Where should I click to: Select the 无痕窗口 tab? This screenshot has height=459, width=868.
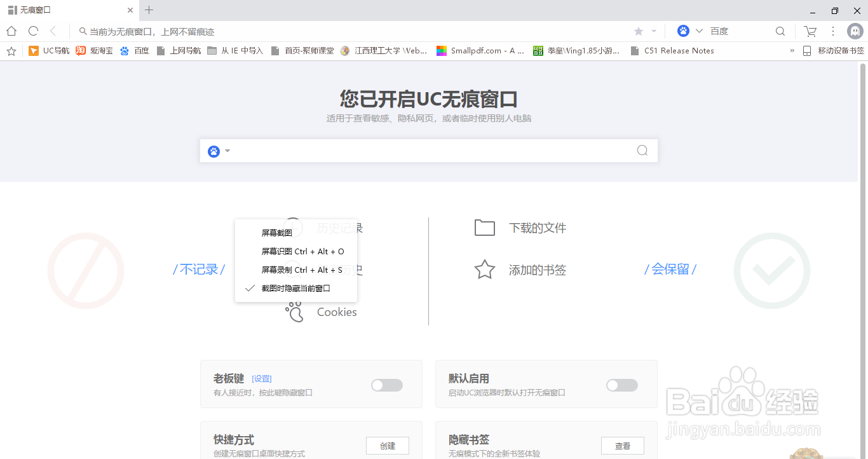tap(70, 10)
